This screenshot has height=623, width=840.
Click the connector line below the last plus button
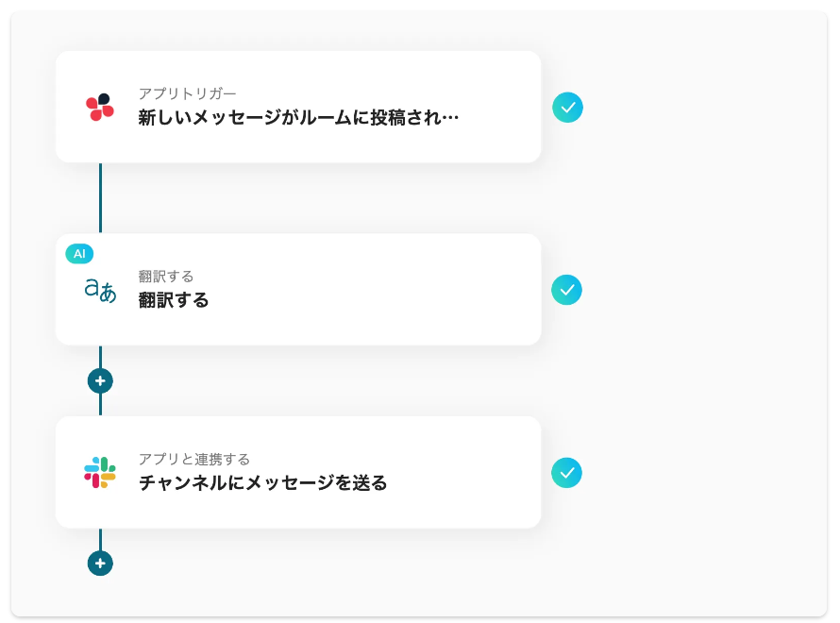pos(100,538)
